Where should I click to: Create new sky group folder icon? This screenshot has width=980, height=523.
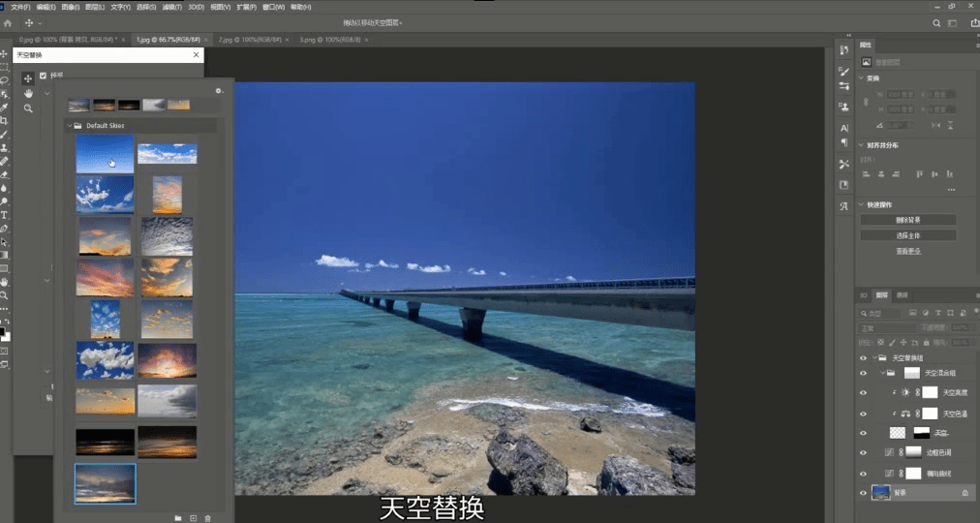[178, 518]
